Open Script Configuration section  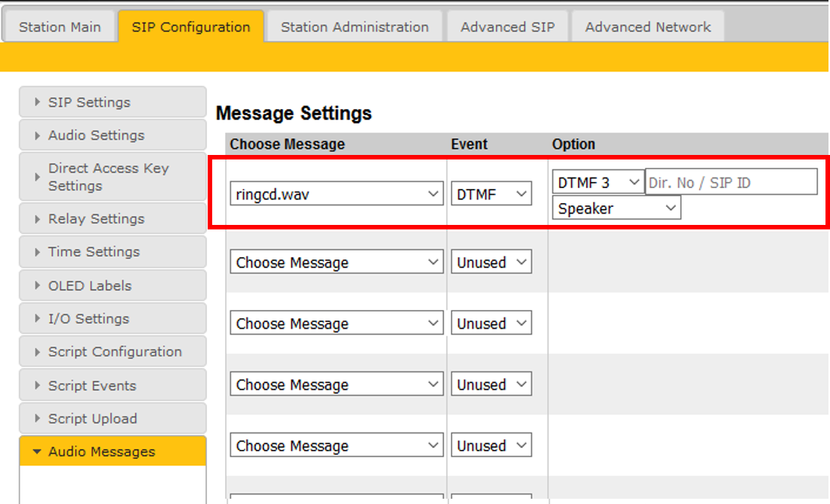(x=112, y=352)
